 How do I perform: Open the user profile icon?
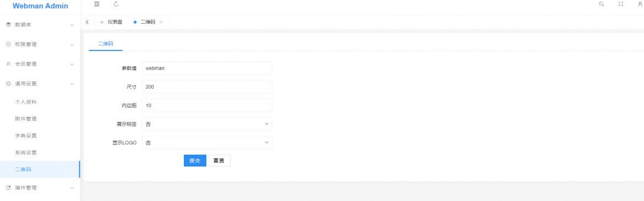640,4
